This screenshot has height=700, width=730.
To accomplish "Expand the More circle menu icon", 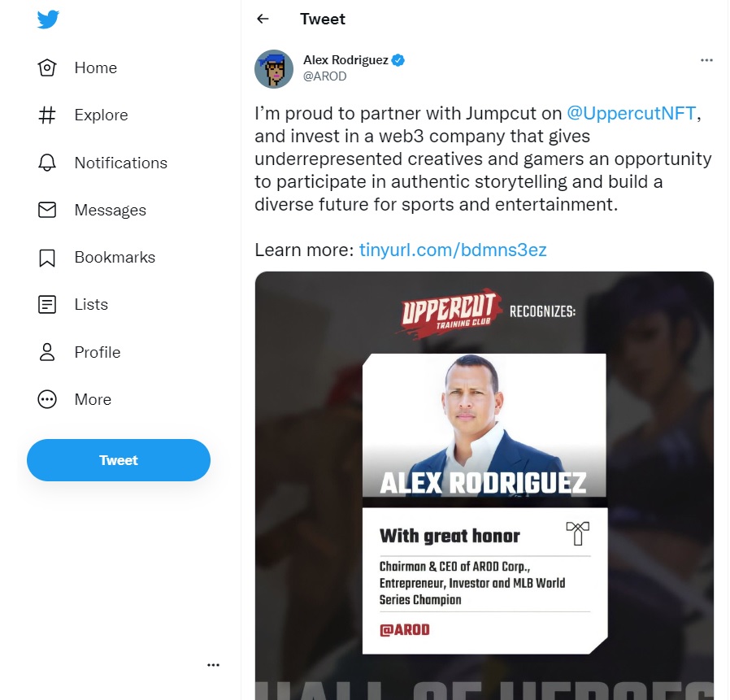I will 47,400.
